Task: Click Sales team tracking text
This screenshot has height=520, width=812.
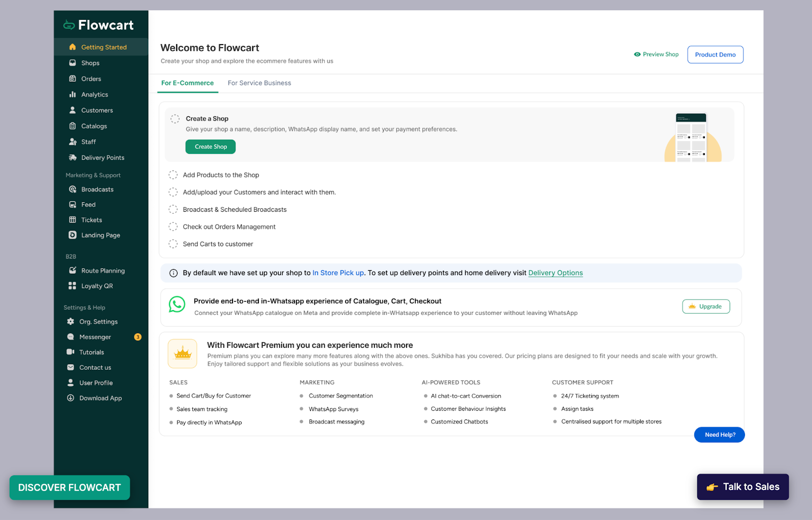Action: tap(202, 409)
